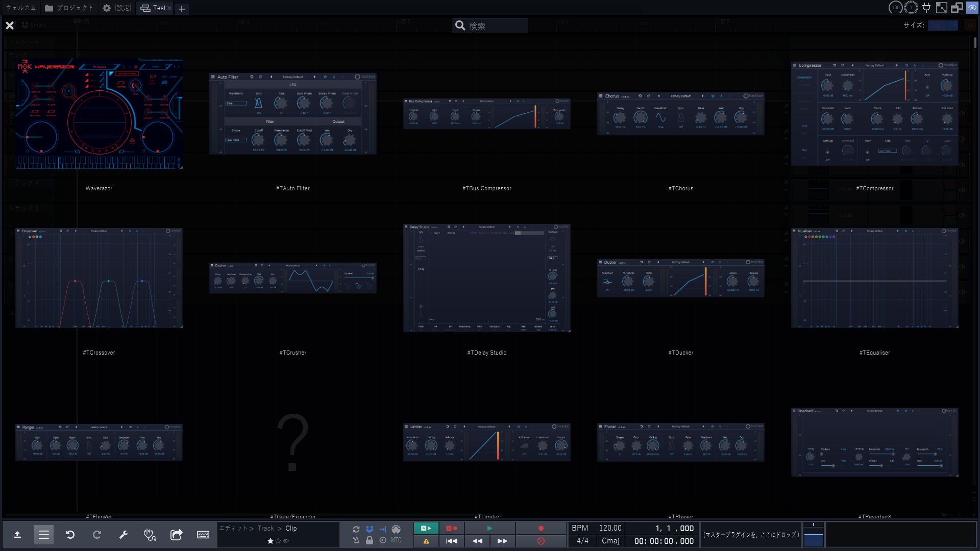
Task: Click the upload arrow icon at bottom left
Action: click(x=17, y=535)
